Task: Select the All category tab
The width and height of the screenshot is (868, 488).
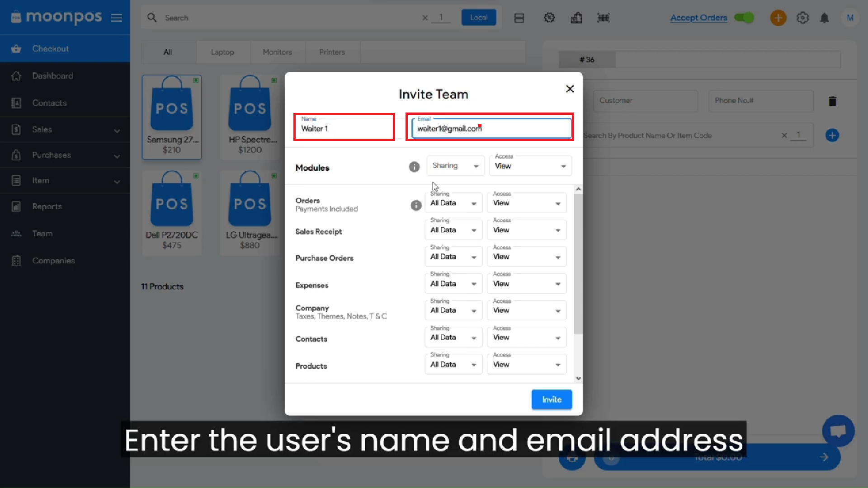Action: coord(168,52)
